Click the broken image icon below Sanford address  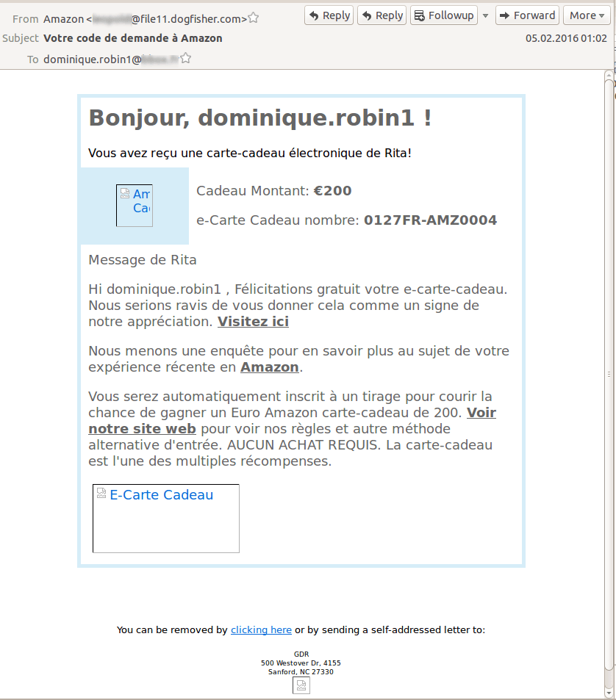click(301, 685)
